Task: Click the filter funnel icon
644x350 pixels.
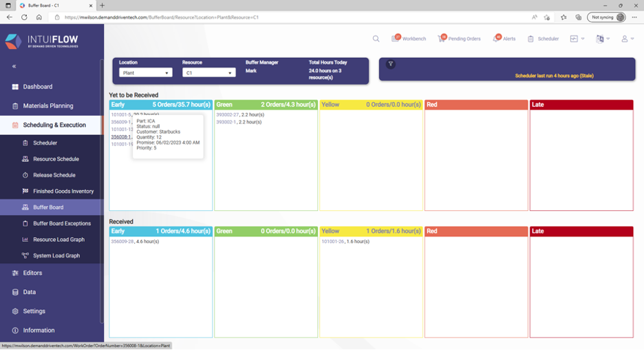Action: [391, 64]
